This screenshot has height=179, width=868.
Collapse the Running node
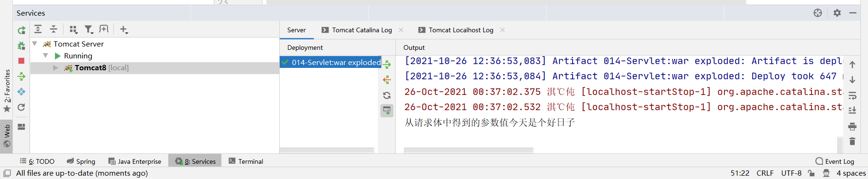click(46, 56)
